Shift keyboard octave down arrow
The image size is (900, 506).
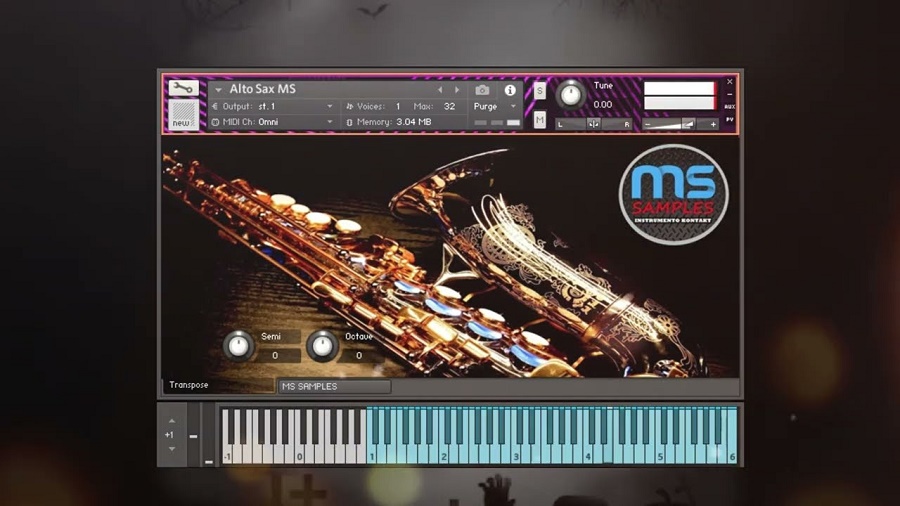coord(172,449)
